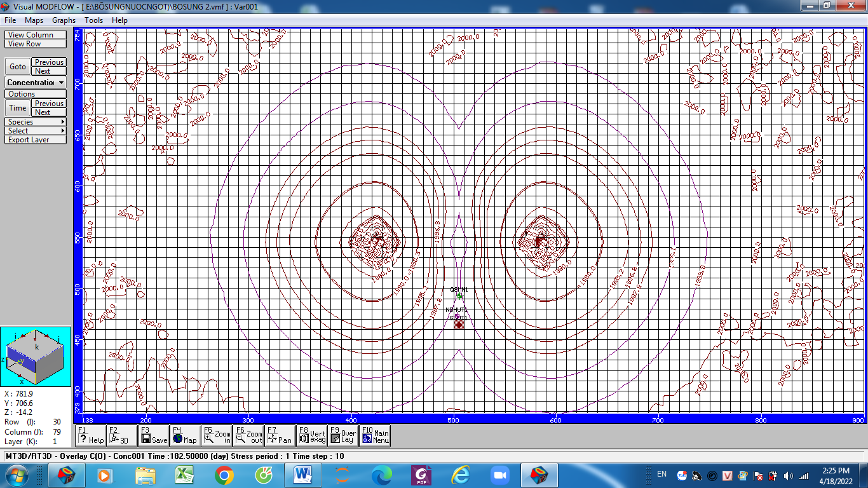
Task: Open the PDF reader taskbar icon
Action: coord(421,475)
